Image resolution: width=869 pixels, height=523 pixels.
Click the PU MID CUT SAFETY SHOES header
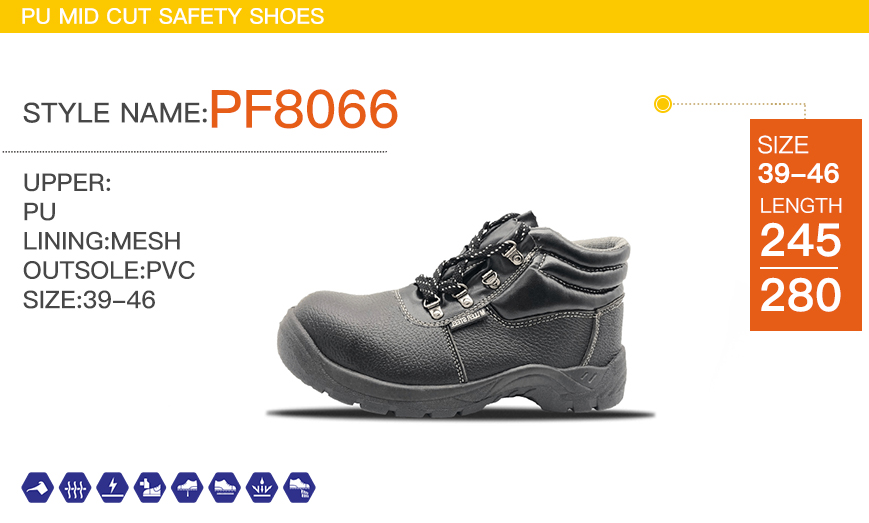tap(172, 16)
